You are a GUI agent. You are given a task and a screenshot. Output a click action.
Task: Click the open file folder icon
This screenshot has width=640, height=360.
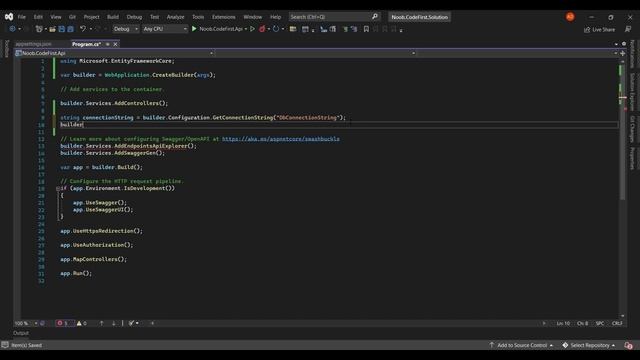click(52, 29)
